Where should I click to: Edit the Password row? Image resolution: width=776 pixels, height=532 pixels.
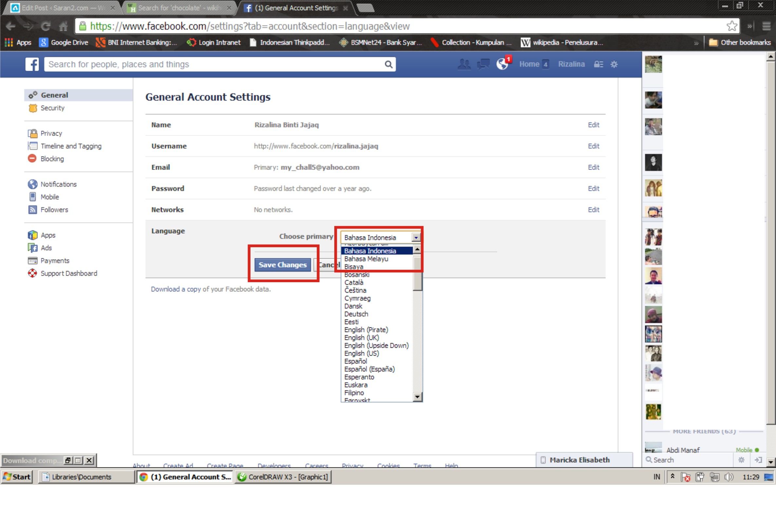pyautogui.click(x=593, y=188)
